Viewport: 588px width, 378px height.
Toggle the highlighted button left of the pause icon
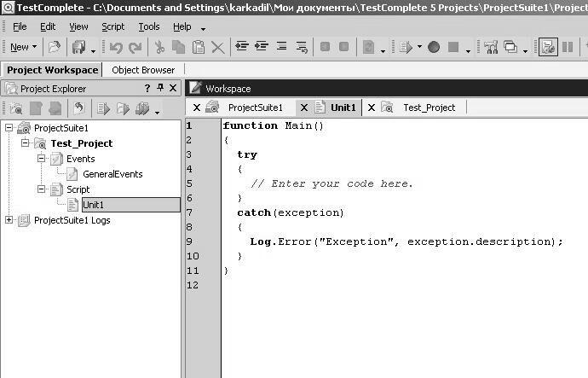click(x=548, y=48)
